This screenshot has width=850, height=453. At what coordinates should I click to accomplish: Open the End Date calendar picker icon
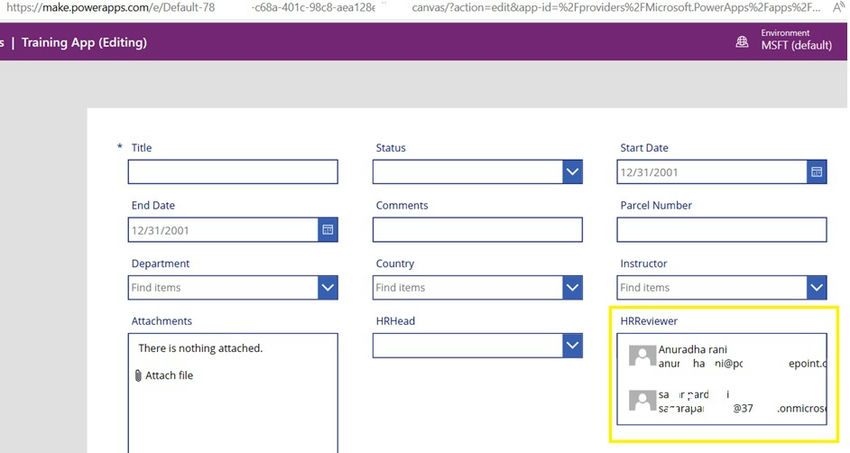(327, 230)
